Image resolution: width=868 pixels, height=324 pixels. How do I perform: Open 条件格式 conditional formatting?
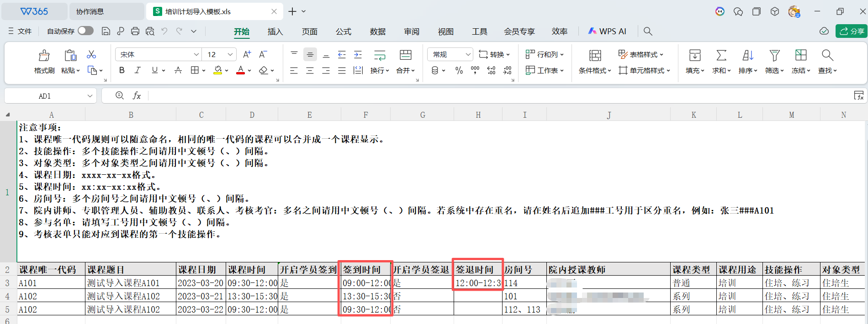point(595,62)
